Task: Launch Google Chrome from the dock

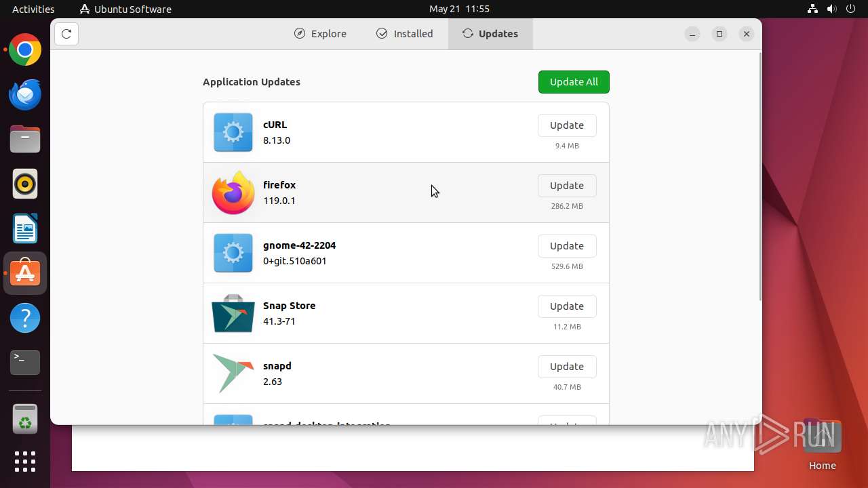Action: tap(25, 49)
